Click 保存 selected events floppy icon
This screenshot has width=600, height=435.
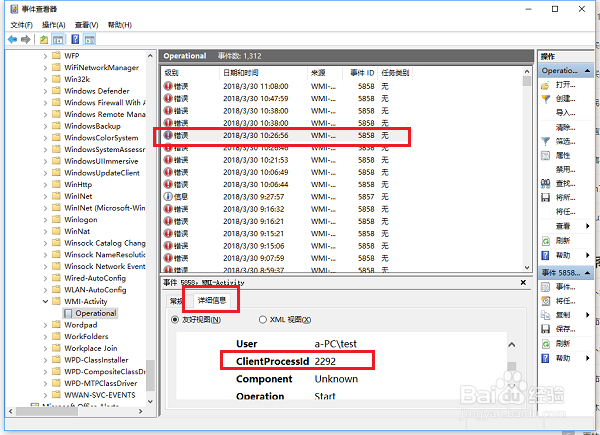point(545,329)
